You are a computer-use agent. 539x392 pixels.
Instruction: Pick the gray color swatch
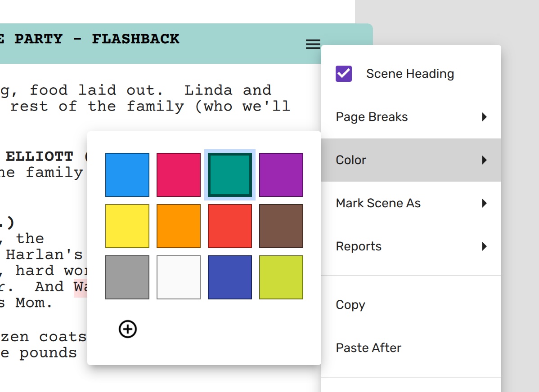[127, 277]
